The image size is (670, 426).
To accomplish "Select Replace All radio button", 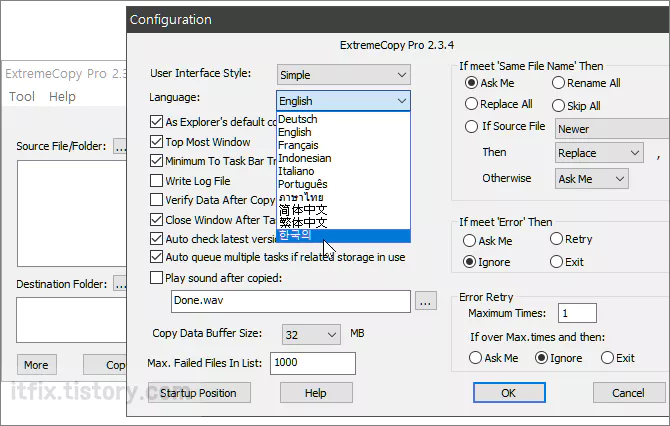I will pos(471,104).
